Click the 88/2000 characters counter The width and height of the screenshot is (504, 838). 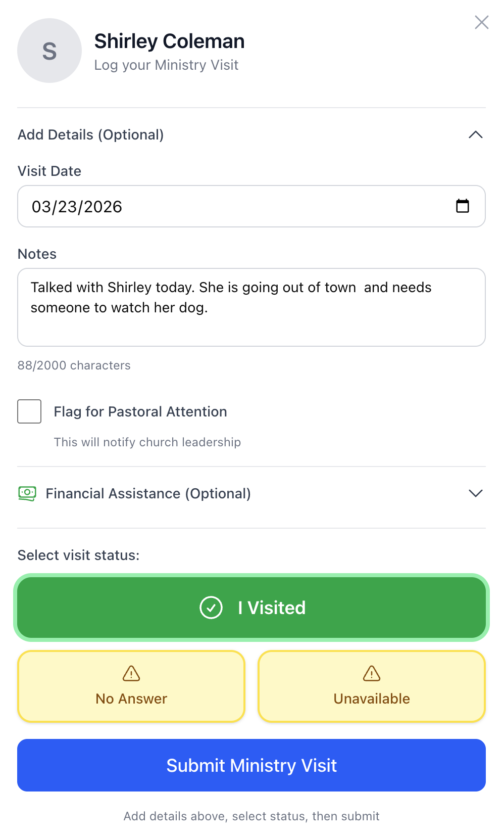(x=73, y=365)
